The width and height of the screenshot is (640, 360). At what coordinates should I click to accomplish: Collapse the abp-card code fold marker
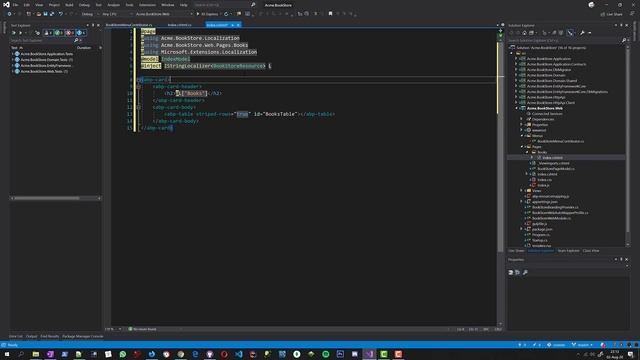(139, 80)
